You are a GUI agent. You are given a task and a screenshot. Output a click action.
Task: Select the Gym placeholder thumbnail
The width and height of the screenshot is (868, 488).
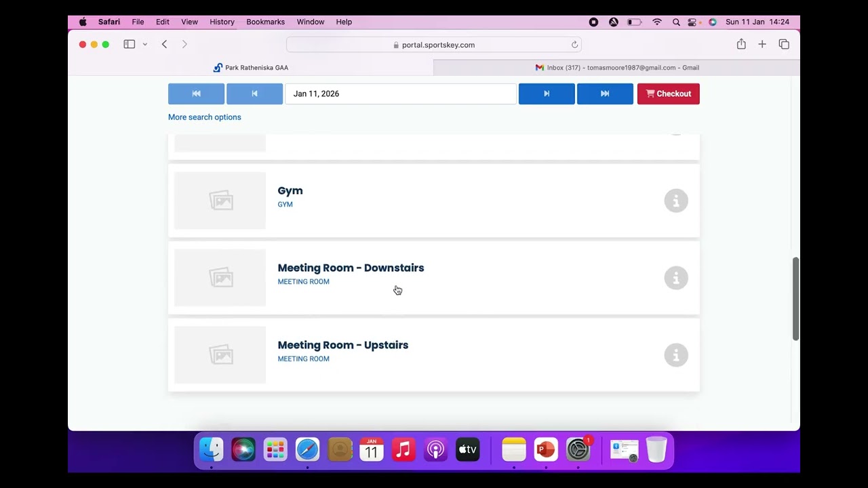click(220, 201)
